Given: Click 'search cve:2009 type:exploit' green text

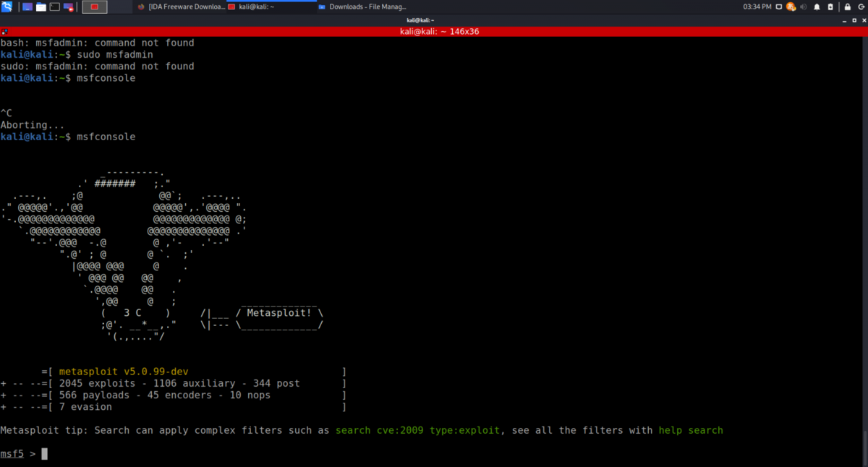Looking at the screenshot, I should click(417, 430).
